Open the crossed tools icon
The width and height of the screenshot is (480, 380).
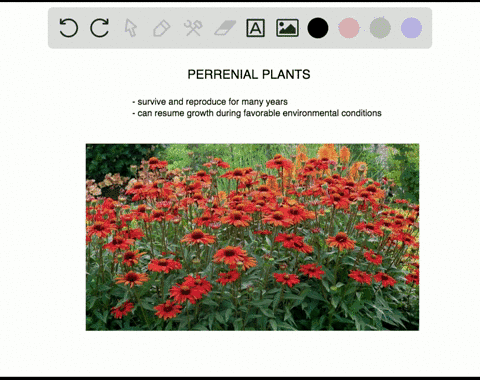click(193, 28)
